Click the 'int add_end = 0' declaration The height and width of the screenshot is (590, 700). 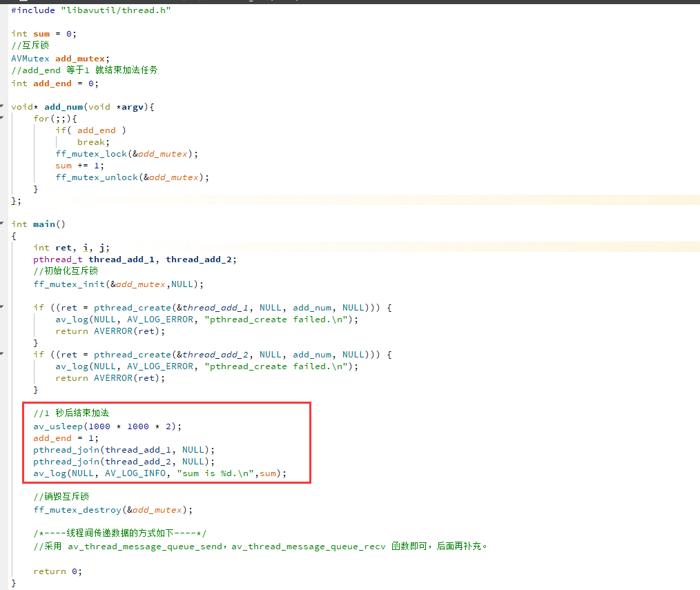pyautogui.click(x=55, y=83)
